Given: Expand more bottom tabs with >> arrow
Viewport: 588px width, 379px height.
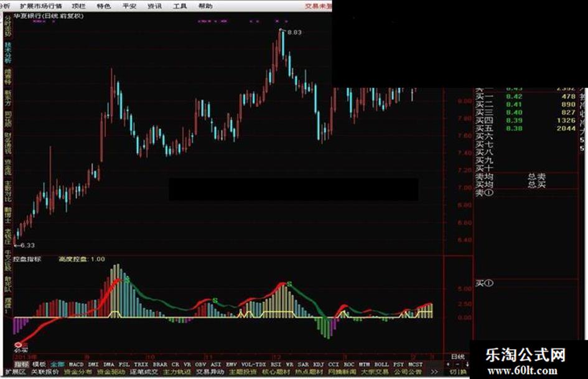Looking at the screenshot, I should tap(434, 372).
